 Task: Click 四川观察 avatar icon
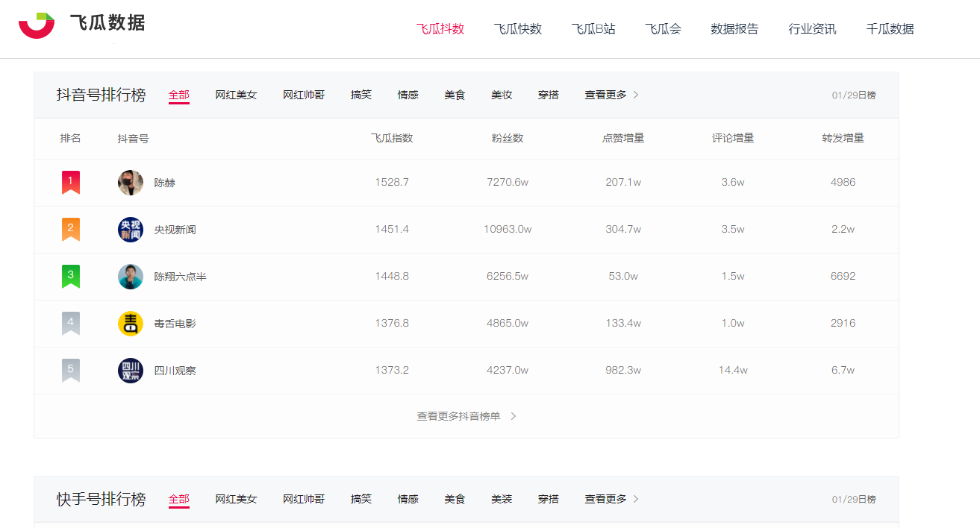point(131,371)
